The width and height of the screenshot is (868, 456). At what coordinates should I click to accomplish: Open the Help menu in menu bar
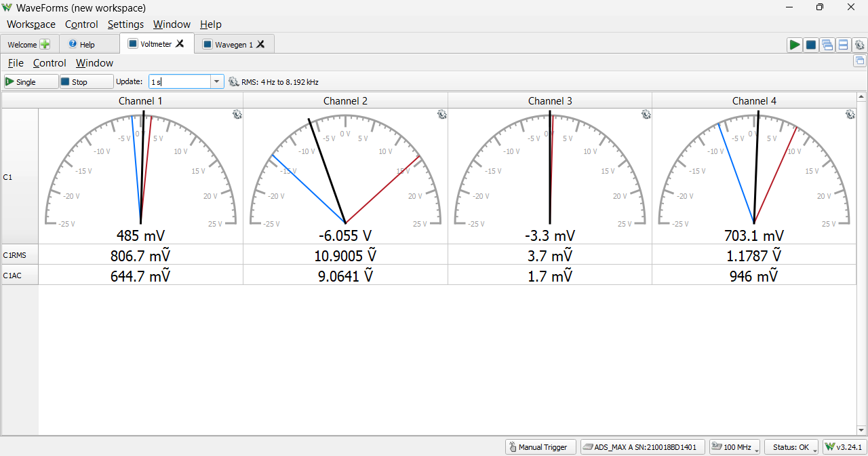211,24
